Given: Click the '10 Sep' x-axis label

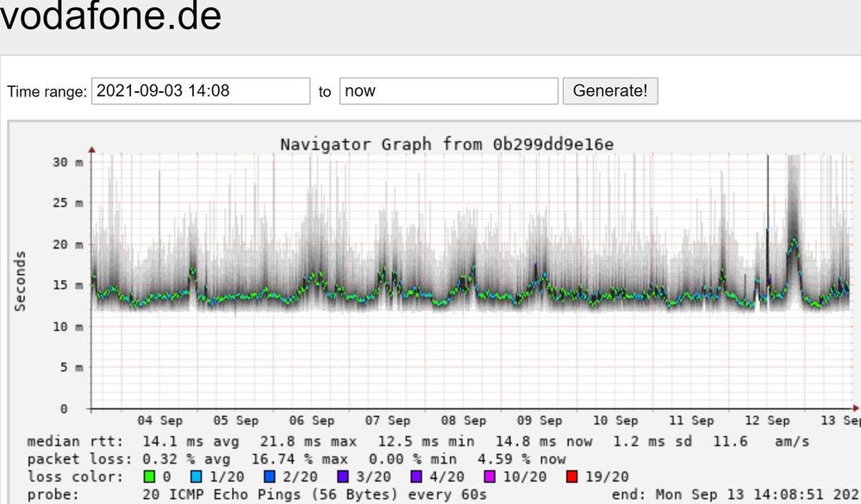Looking at the screenshot, I should coord(615,420).
